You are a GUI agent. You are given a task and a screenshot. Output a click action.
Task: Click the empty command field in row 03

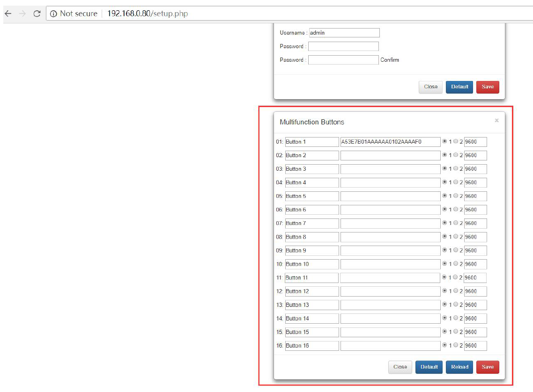pyautogui.click(x=390, y=169)
